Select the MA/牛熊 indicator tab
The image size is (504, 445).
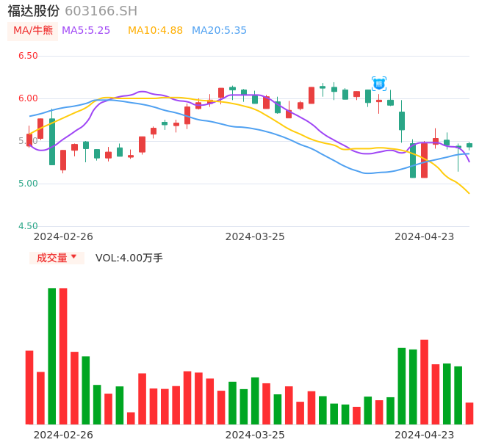coord(33,31)
